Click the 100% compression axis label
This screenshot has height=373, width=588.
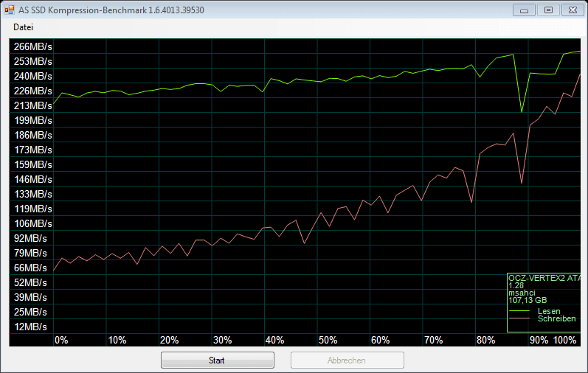click(564, 341)
